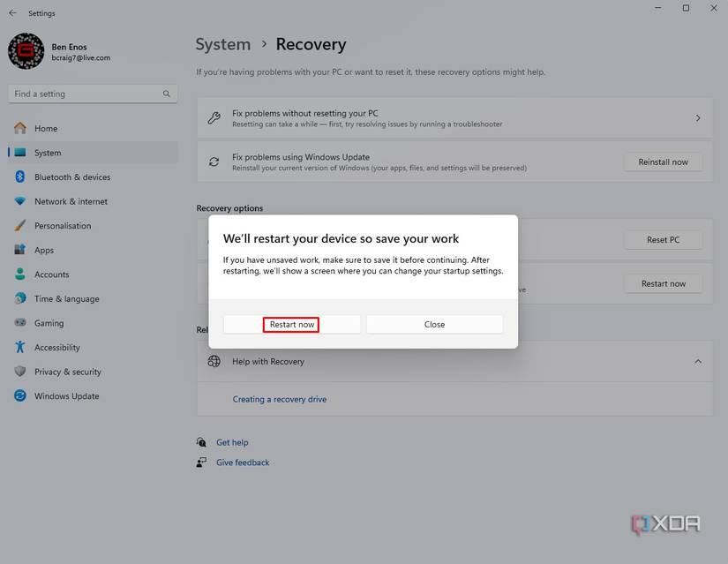Click the Home house icon
Viewport: 728px width, 564px height.
(x=20, y=128)
